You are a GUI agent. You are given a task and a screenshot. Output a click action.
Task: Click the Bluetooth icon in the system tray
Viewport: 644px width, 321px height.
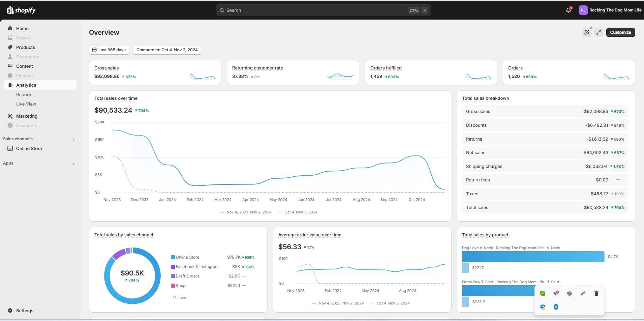coord(556,307)
